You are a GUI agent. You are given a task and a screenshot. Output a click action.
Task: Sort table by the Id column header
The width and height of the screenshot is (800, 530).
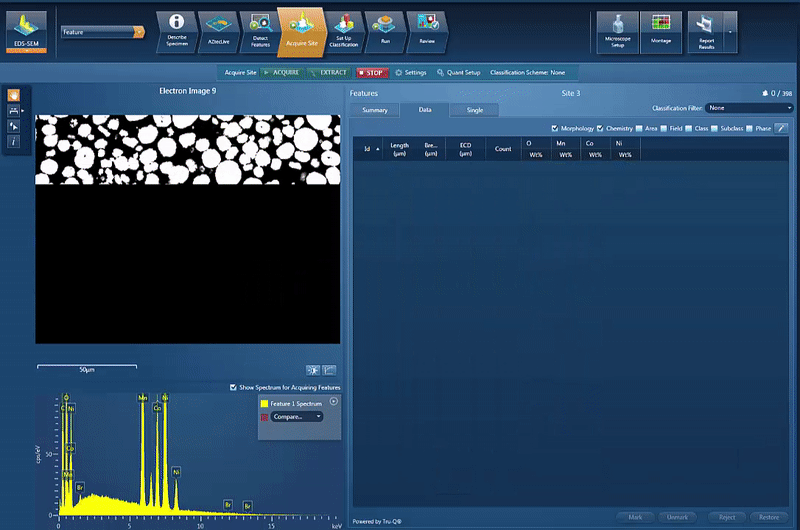pos(368,149)
